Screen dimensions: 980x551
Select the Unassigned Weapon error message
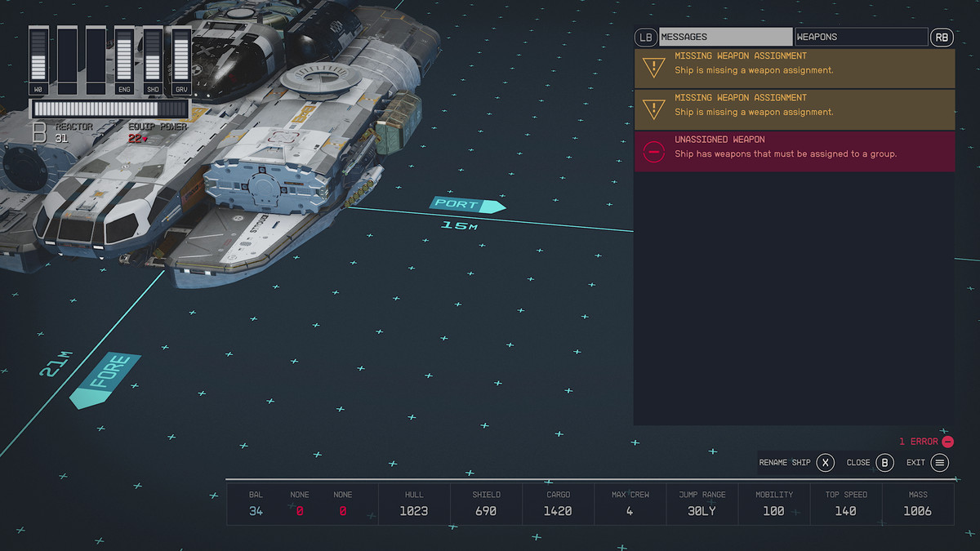click(x=794, y=151)
